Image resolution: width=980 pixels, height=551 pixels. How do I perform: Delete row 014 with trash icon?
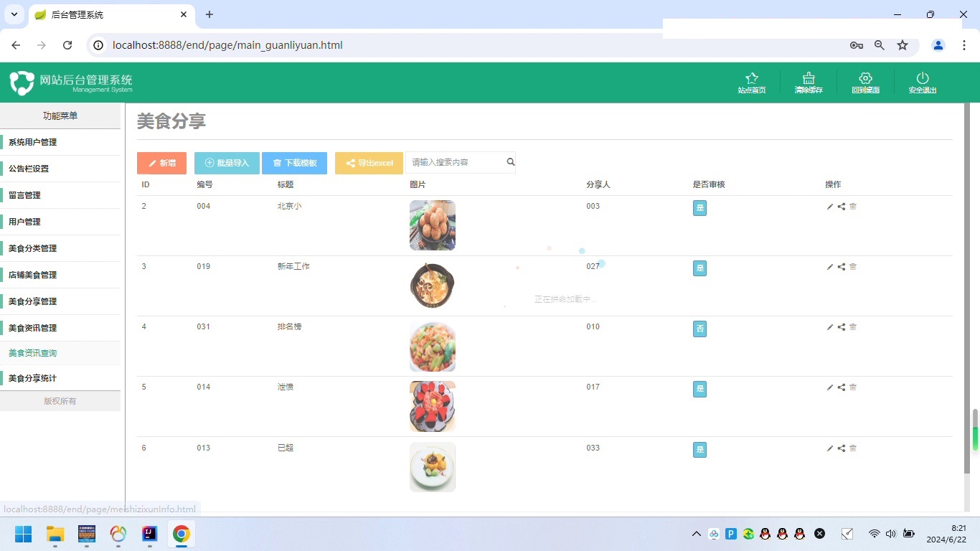click(x=853, y=387)
